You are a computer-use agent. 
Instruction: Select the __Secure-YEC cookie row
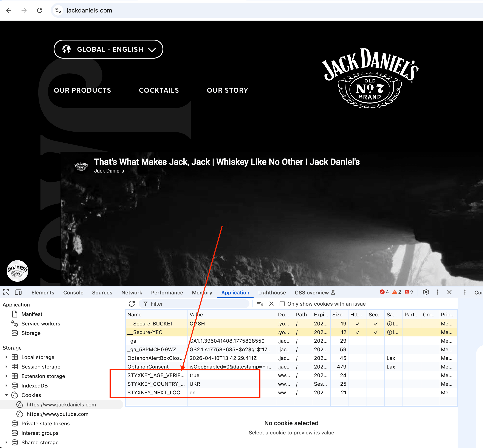291,332
